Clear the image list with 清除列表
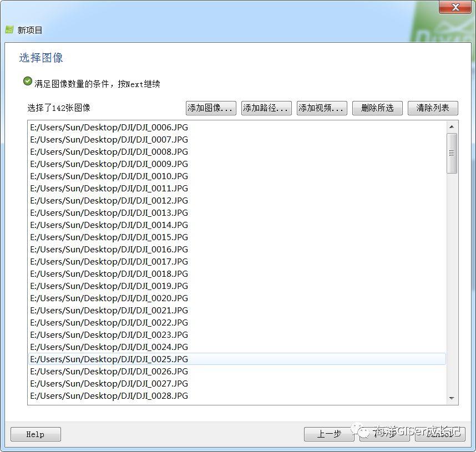 pyautogui.click(x=433, y=108)
